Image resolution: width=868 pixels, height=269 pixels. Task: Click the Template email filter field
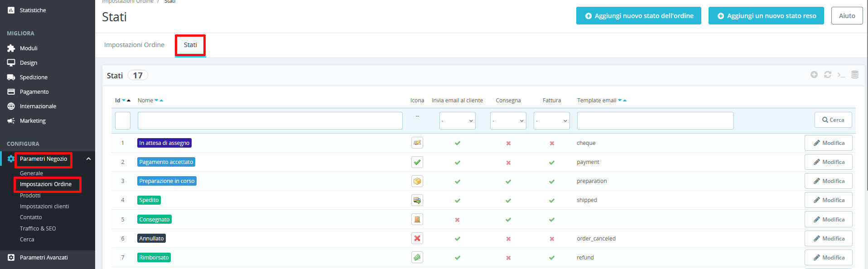655,120
